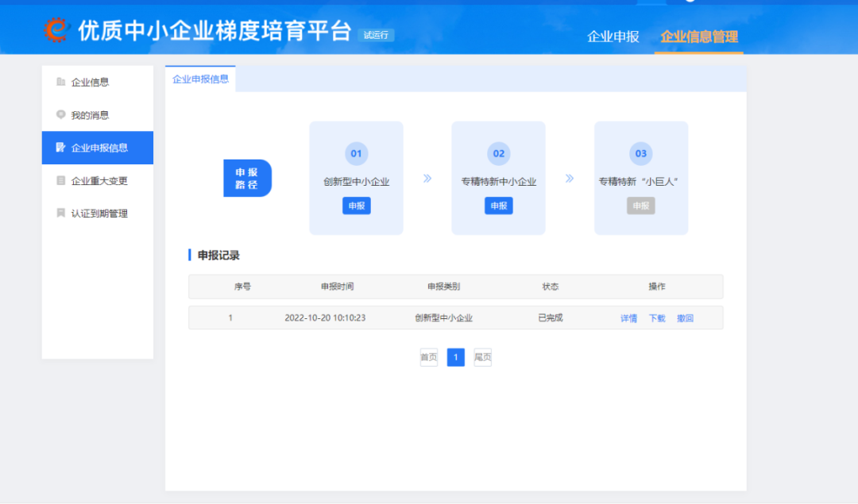Click the chevron between steps 02 and 03
The width and height of the screenshot is (858, 504).
coord(570,179)
